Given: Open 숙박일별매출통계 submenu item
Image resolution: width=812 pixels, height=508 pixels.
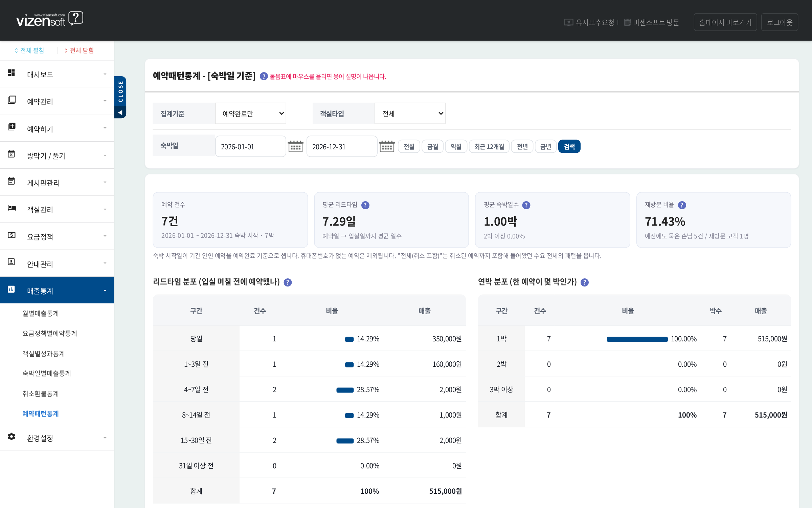Looking at the screenshot, I should [x=47, y=374].
